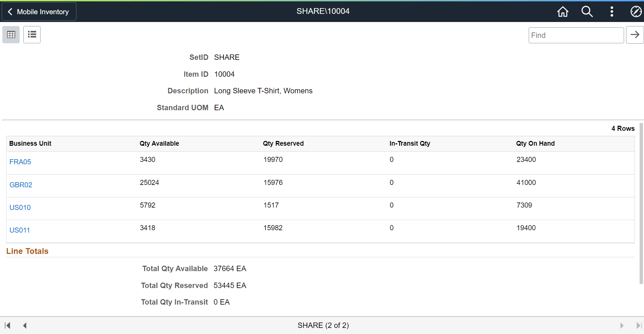Viewport: 644px width, 334px height.
Task: Open the NavBar compass icon
Action: [x=636, y=11]
